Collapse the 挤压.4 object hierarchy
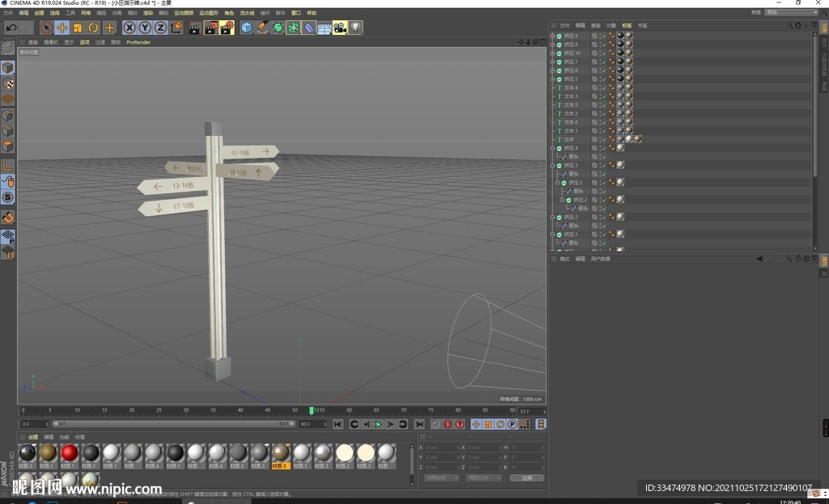The image size is (829, 504). (553, 148)
